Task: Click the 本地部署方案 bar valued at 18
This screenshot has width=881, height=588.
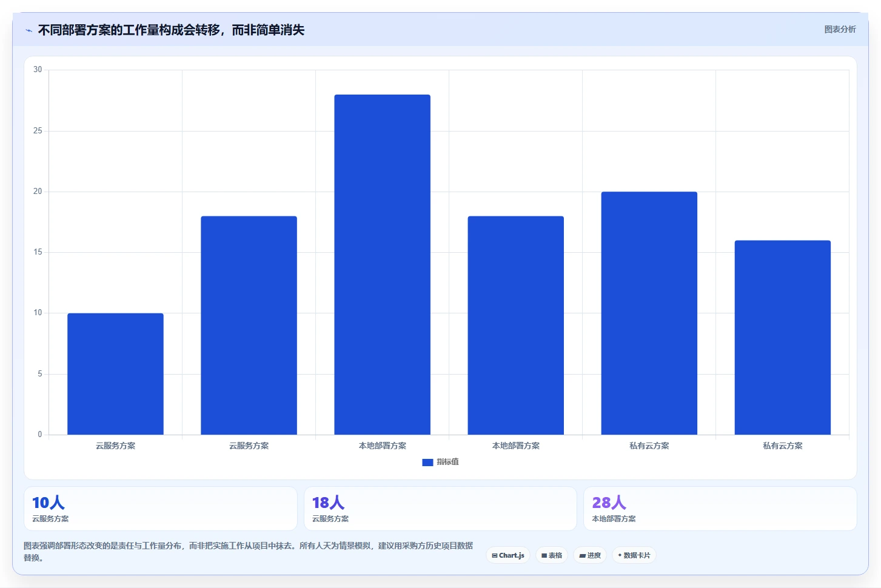Action: point(515,326)
